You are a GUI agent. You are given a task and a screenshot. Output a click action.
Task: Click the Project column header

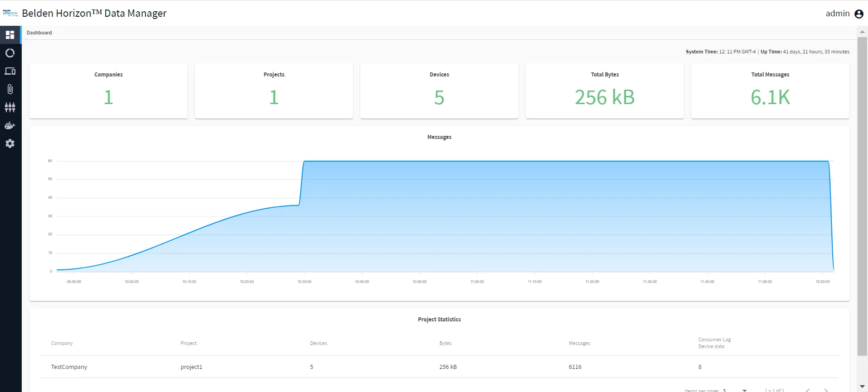tap(189, 343)
